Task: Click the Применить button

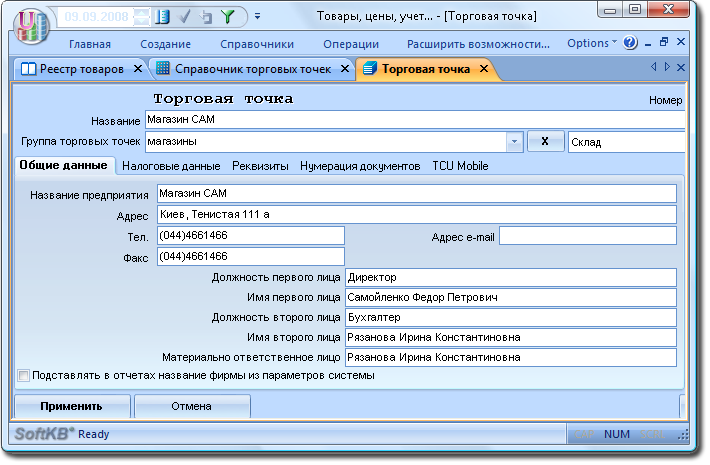Action: coord(72,406)
